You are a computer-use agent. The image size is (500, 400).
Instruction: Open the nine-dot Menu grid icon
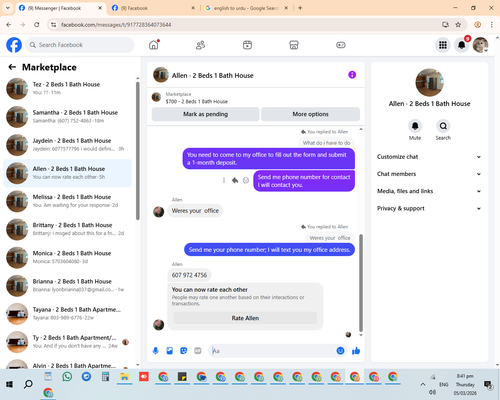(x=443, y=45)
